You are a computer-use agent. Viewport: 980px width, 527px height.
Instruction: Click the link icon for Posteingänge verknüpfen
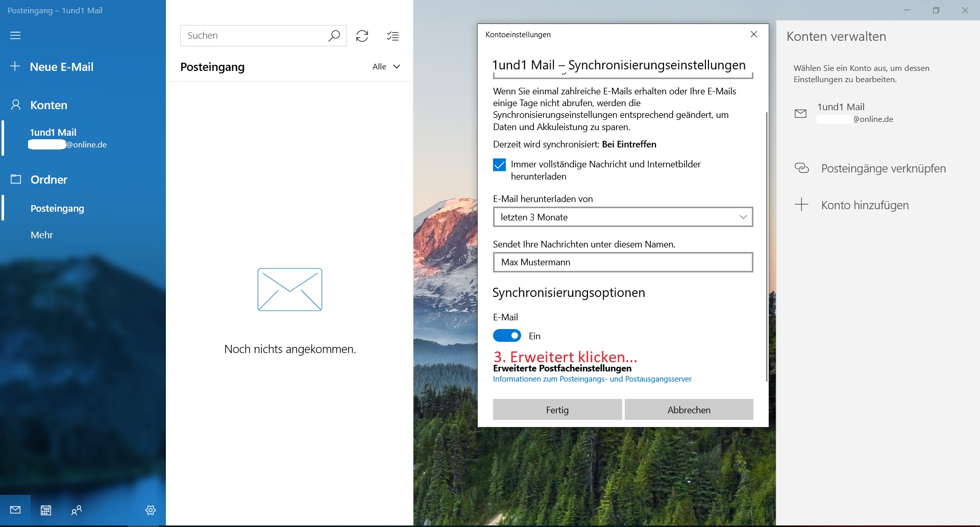(802, 168)
